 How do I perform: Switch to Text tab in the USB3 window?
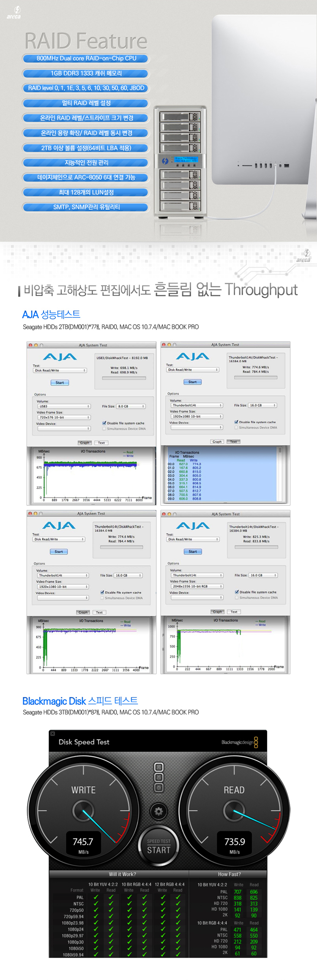coord(101,443)
